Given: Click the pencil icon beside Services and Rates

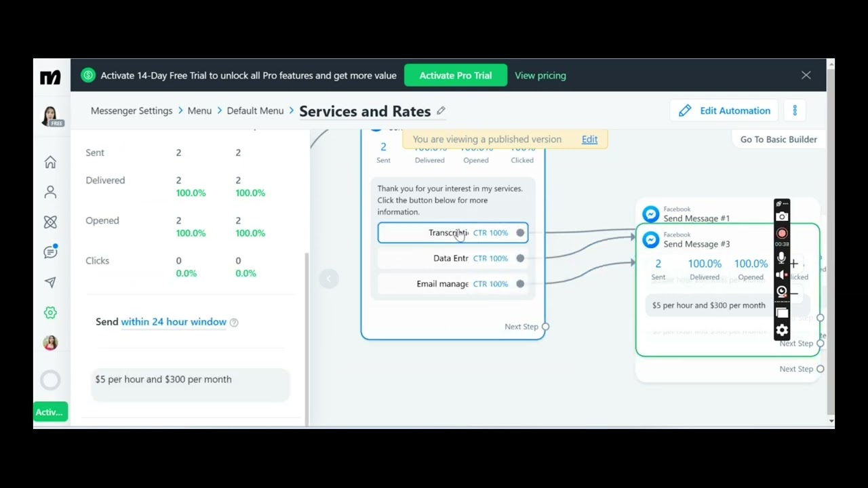Looking at the screenshot, I should [x=441, y=110].
